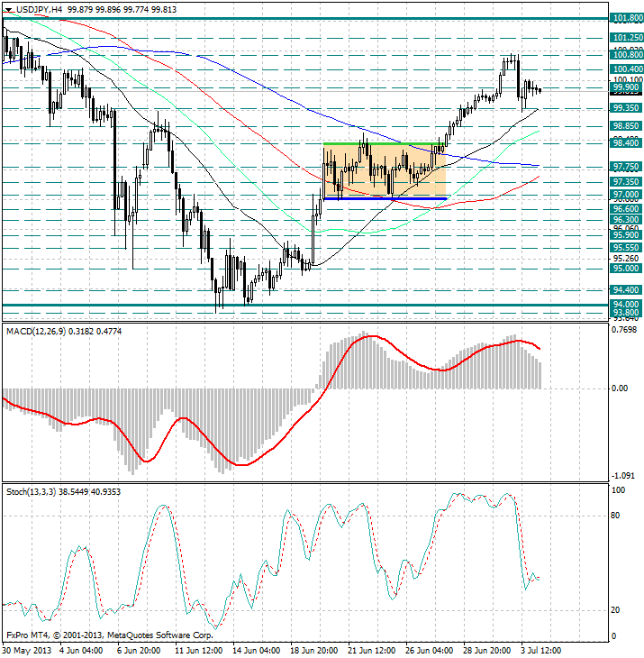Click the 28 Jun 20:00 time label
Image resolution: width=644 pixels, height=658 pixels.
click(x=486, y=651)
